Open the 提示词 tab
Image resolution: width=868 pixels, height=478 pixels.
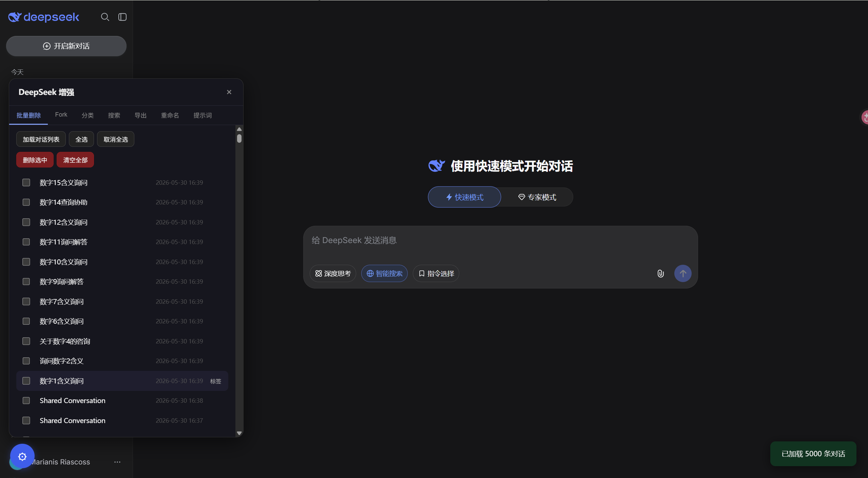(x=202, y=116)
